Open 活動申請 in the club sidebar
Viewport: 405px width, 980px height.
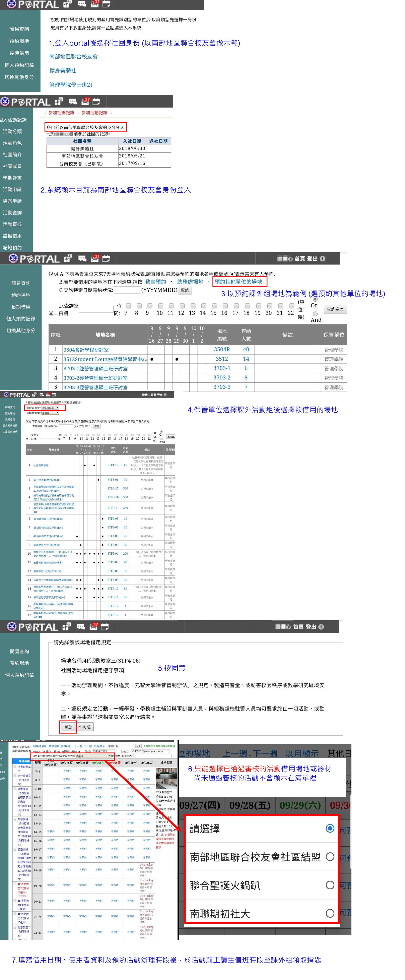12,189
